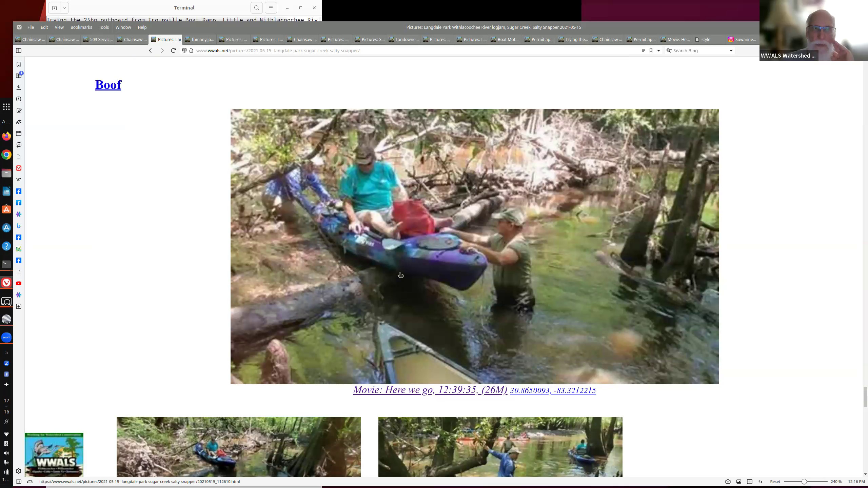Open the search engine selector

click(669, 50)
